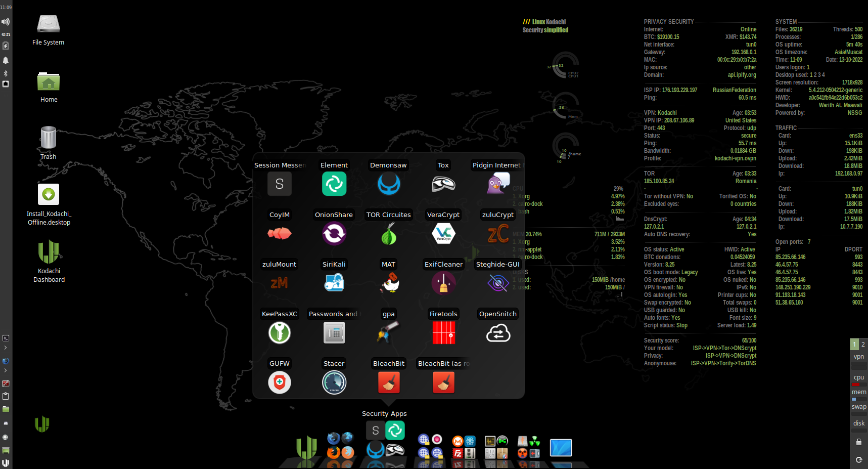Viewport: 868px width, 469px height.
Task: Open OpenSnitch firewall
Action: click(498, 332)
